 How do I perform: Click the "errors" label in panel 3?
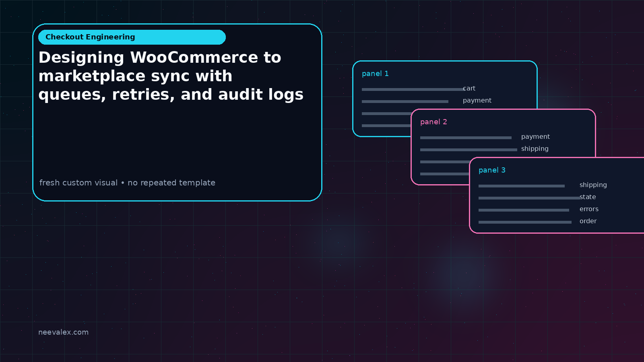tap(589, 209)
